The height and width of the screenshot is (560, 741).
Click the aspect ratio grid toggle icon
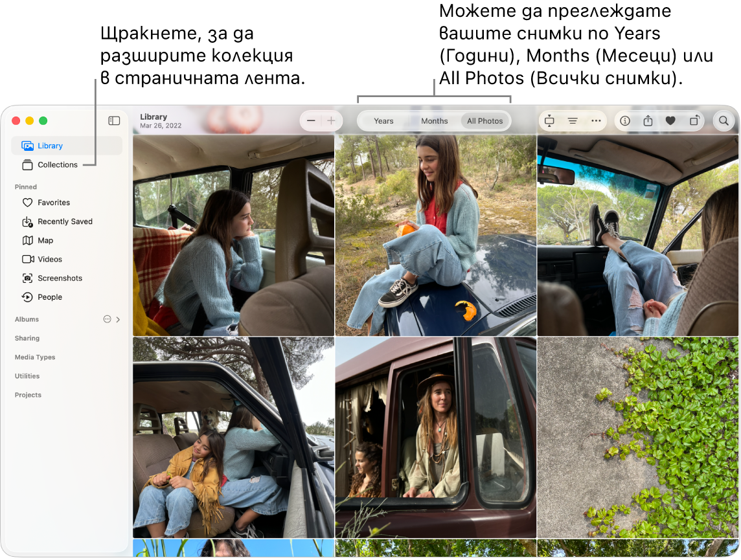(x=549, y=121)
